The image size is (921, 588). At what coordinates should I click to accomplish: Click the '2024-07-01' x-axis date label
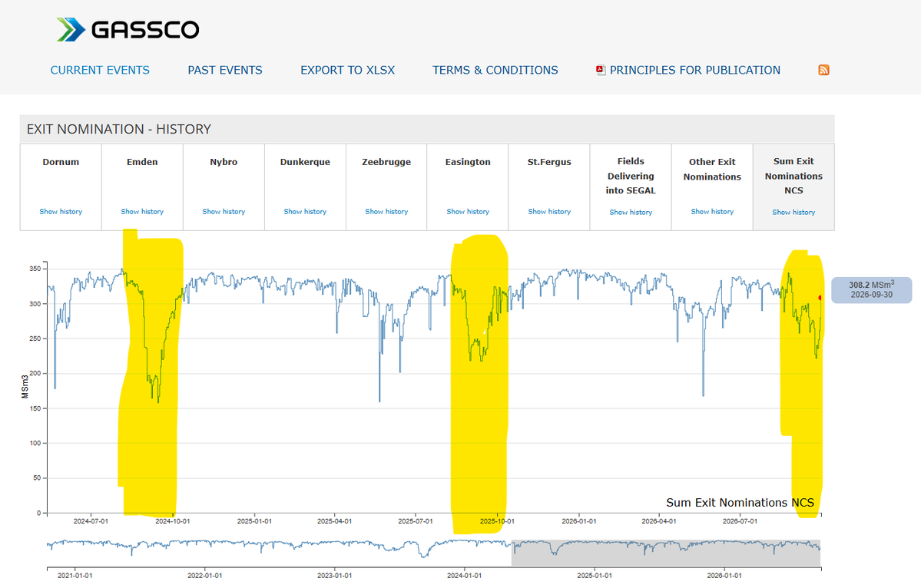91,521
